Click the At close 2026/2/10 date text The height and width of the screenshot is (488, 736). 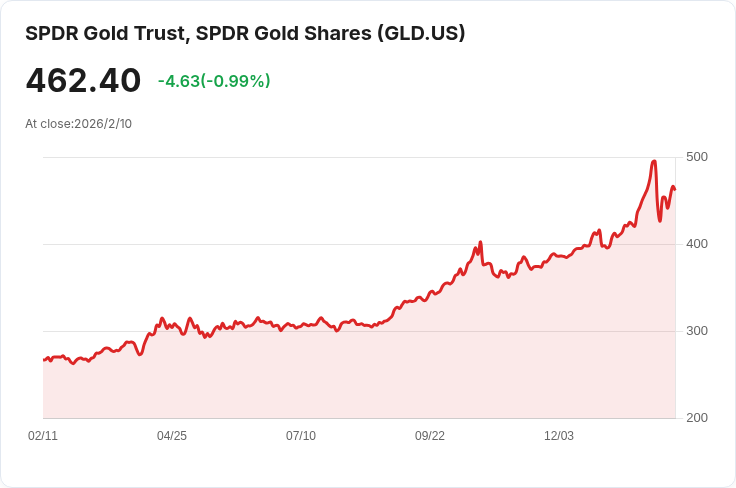78,124
